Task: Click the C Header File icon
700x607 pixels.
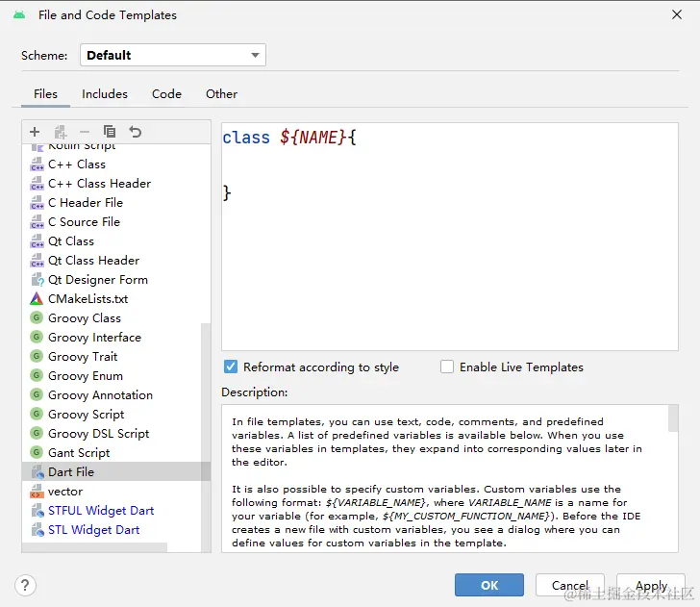Action: point(37,203)
